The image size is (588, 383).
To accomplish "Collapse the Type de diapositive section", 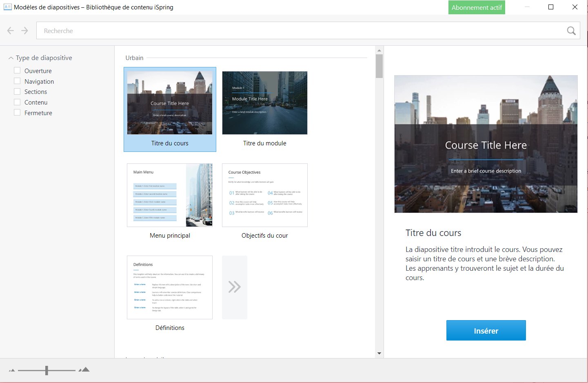I will [x=11, y=58].
